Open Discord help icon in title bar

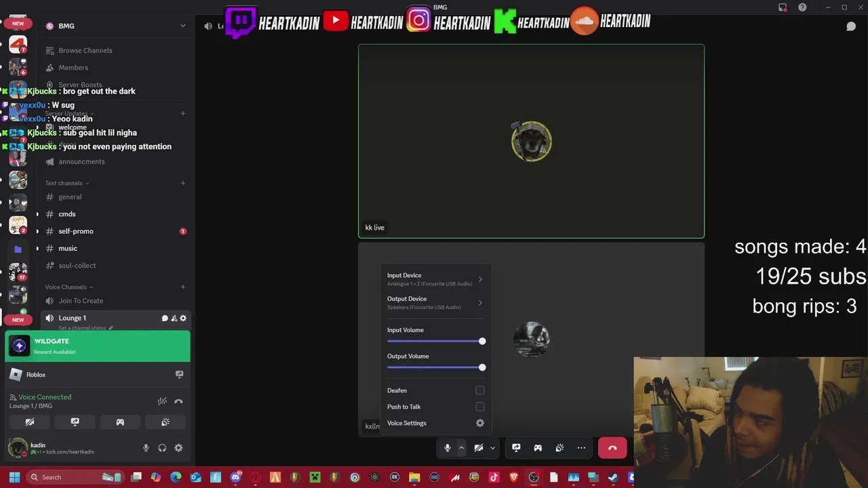(802, 7)
